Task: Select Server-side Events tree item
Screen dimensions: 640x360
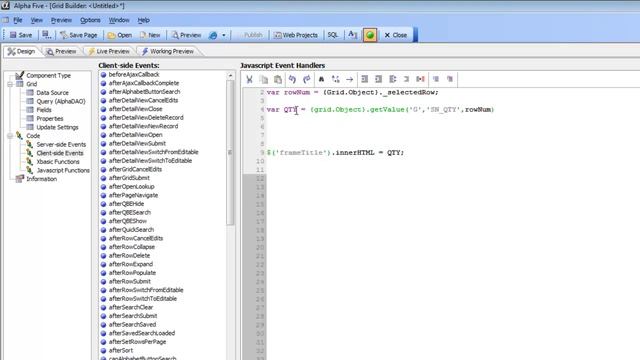Action: point(61,144)
